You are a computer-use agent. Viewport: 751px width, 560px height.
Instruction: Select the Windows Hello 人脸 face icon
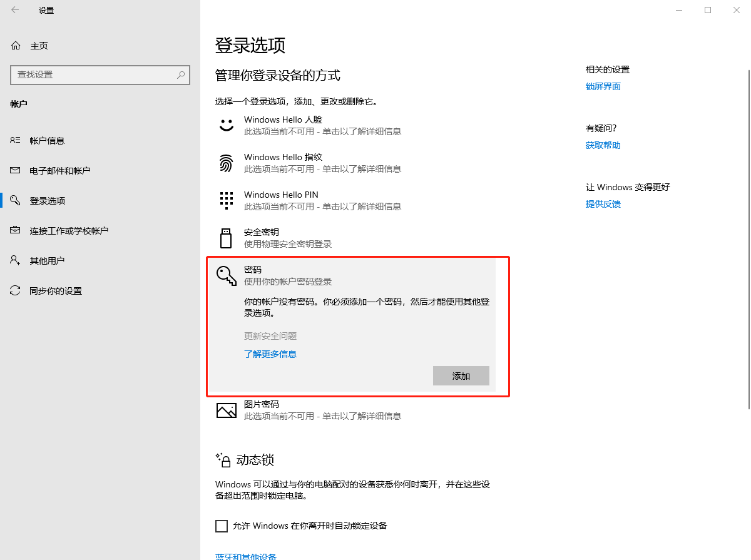pos(226,124)
